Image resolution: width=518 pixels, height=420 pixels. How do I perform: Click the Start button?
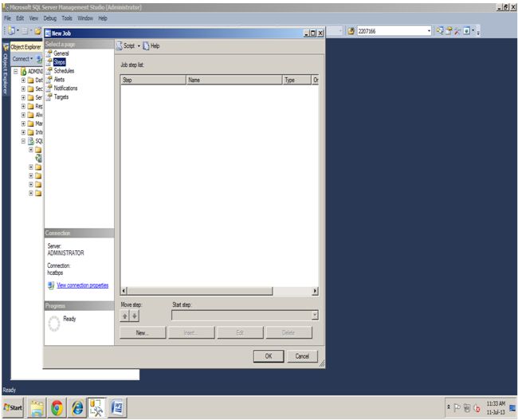(x=14, y=408)
